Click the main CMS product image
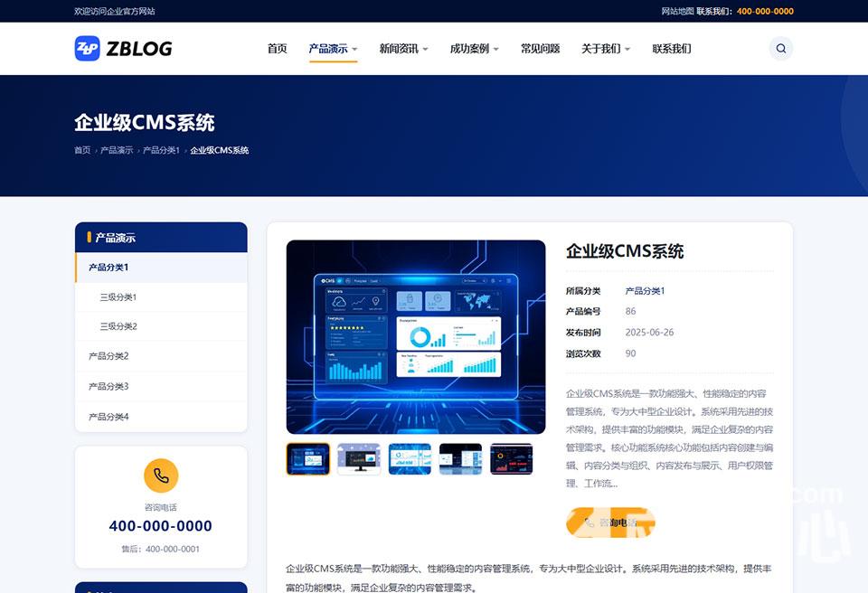The height and width of the screenshot is (593, 868). [x=416, y=336]
